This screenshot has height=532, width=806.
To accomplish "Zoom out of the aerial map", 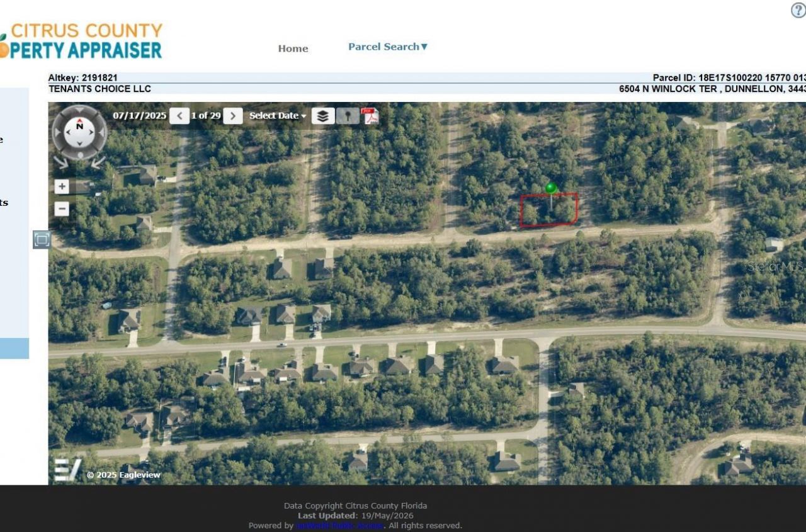I will pos(62,209).
